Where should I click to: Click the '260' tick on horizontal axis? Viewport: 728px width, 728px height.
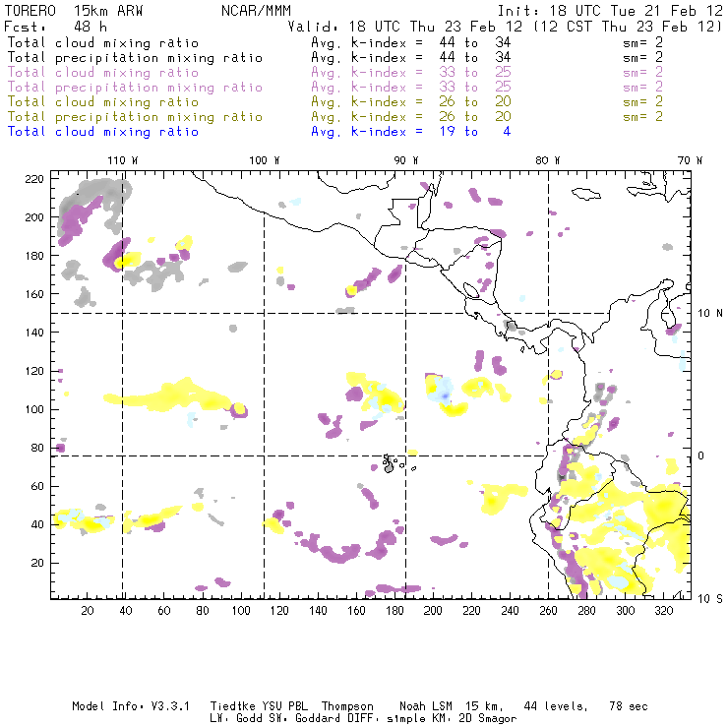tap(548, 611)
